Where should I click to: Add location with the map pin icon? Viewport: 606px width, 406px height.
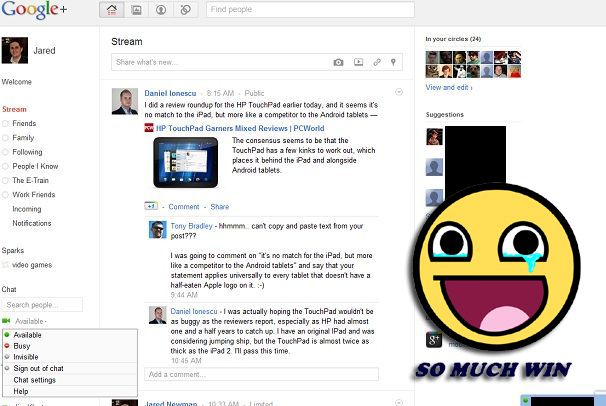pos(393,62)
